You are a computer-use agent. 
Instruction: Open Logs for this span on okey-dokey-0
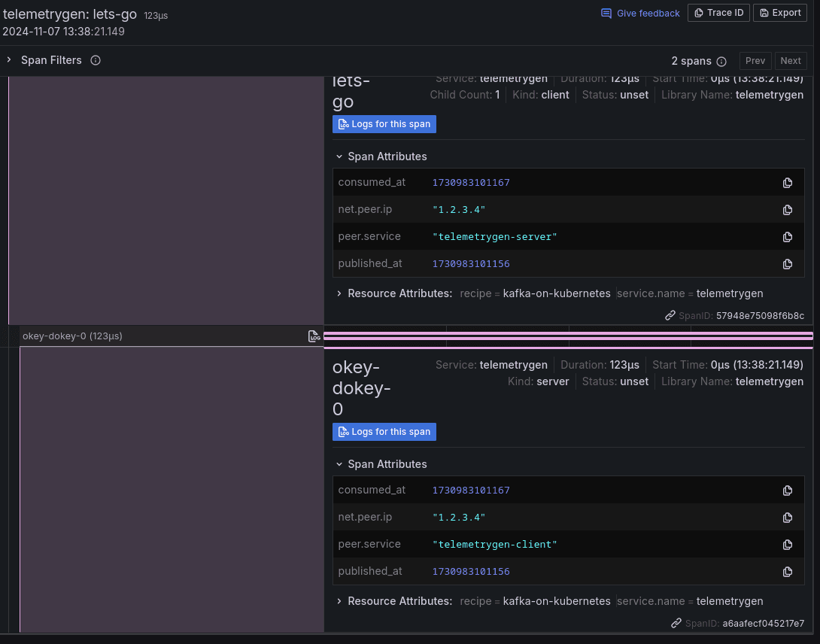(384, 432)
